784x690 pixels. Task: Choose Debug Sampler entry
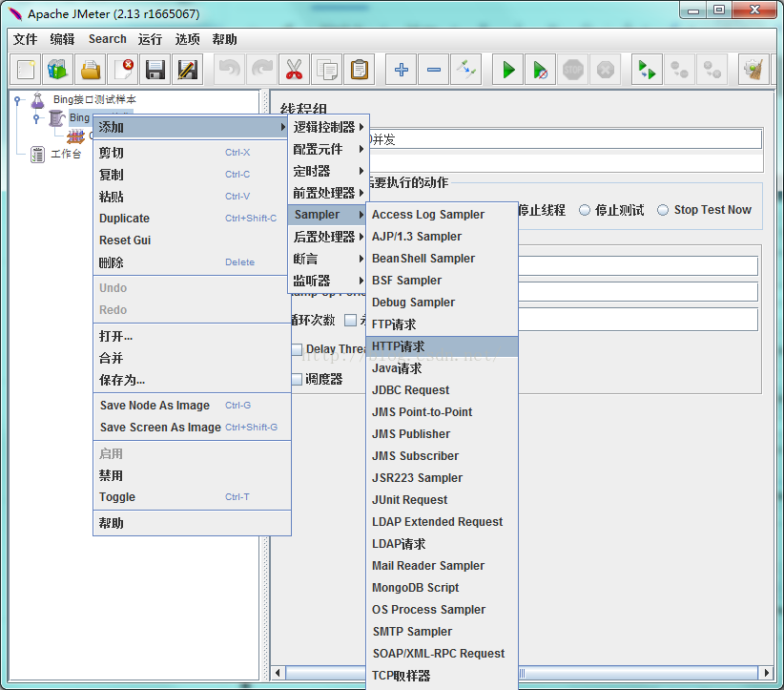[442, 303]
